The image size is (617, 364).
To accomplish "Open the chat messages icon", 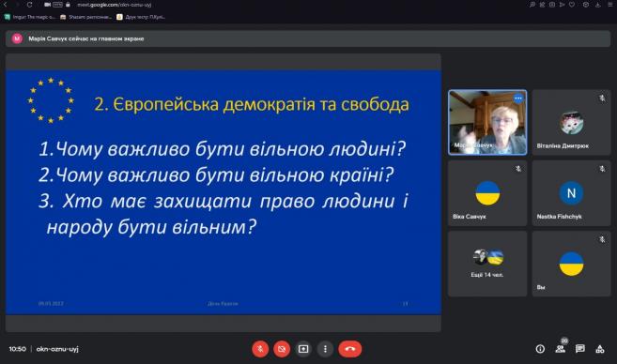I will [x=579, y=349].
